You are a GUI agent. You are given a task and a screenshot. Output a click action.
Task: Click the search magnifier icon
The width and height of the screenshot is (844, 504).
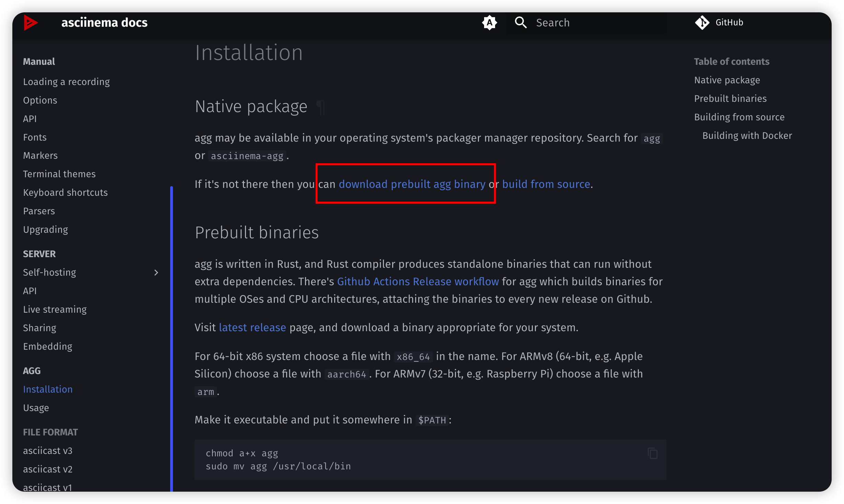[x=520, y=23]
